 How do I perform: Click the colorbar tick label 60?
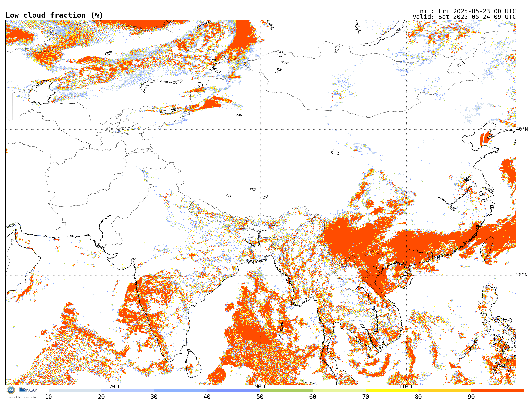(313, 397)
